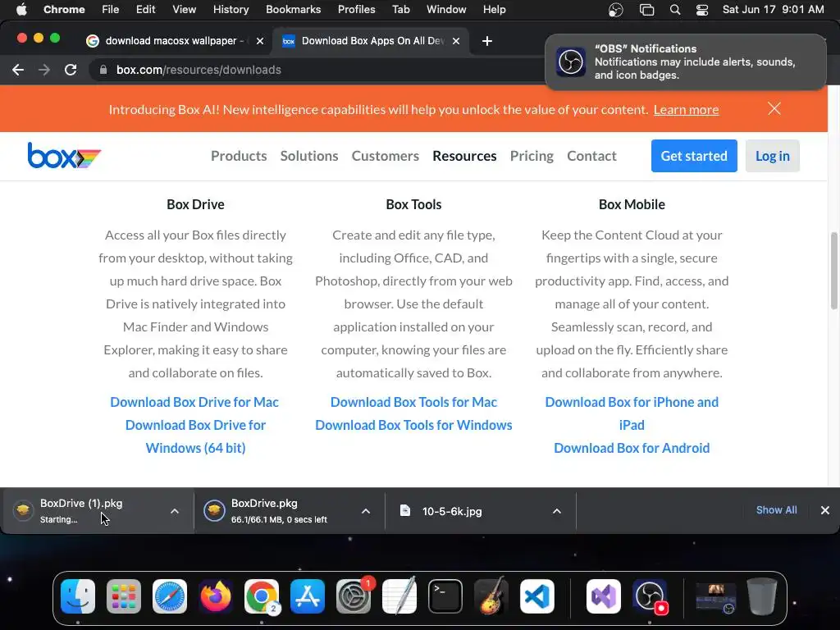Click the page vertical scrollbar thumb
Screen dimensions: 840x630
(833, 271)
